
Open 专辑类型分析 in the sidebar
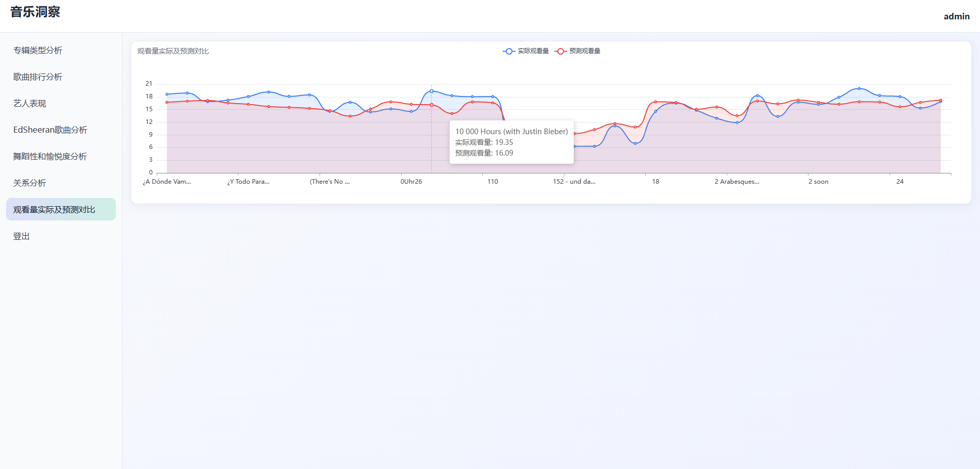point(38,50)
